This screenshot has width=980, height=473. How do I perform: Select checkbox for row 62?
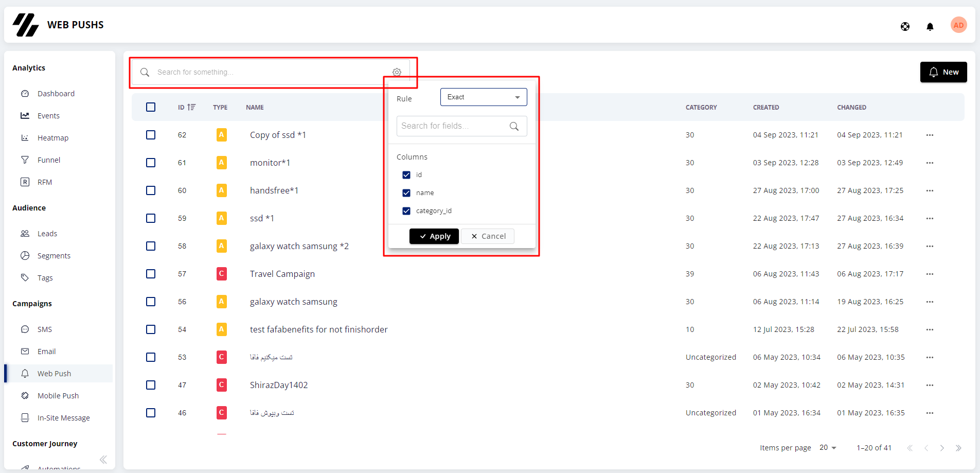point(151,135)
